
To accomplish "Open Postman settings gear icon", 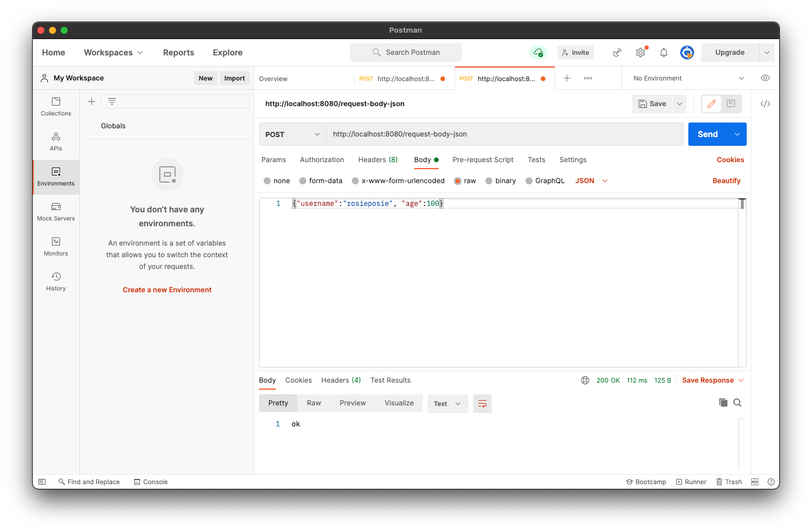I will coord(640,52).
